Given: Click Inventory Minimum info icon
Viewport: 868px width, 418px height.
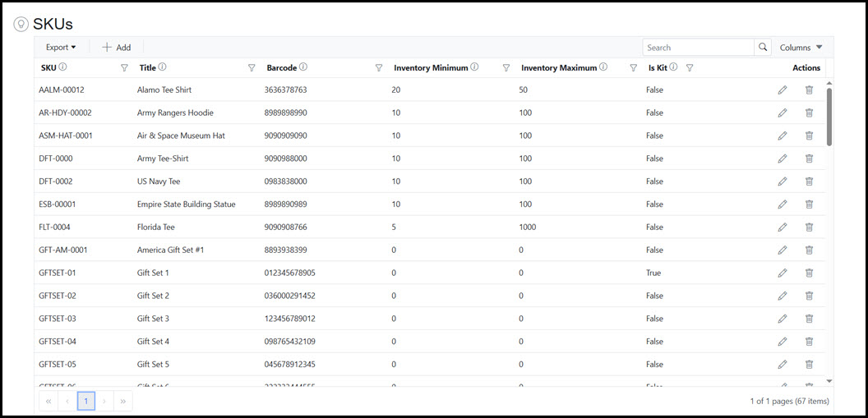Looking at the screenshot, I should click(x=474, y=67).
